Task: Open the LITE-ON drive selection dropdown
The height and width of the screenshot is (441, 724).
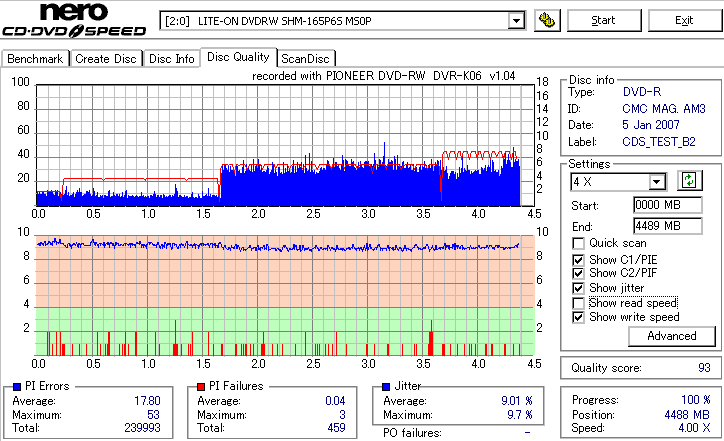Action: coord(516,21)
